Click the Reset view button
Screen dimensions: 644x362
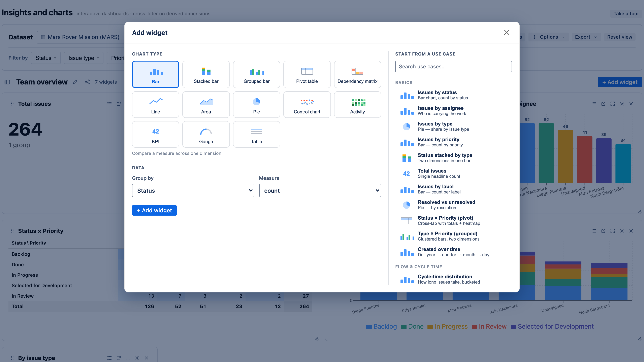click(619, 37)
